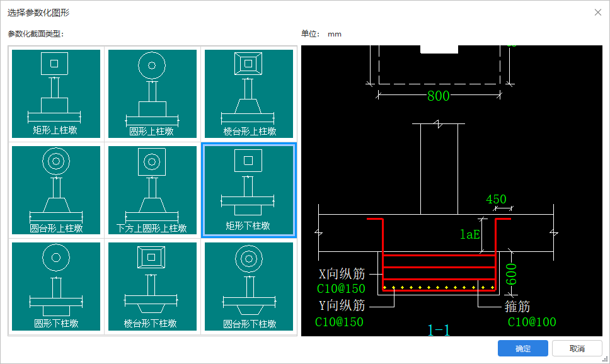The image size is (610, 364).
Task: Edit the 600 depth dimension value
Action: point(511,274)
